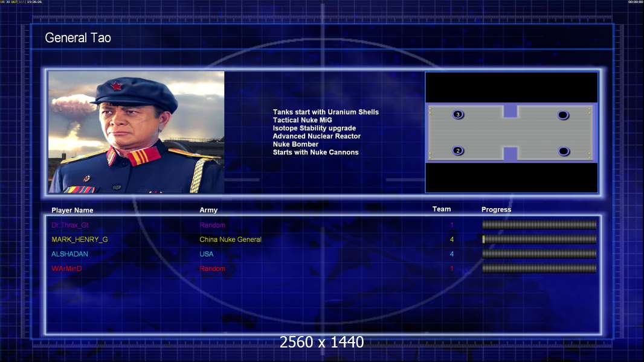Select empty top-right start position marker

[563, 115]
